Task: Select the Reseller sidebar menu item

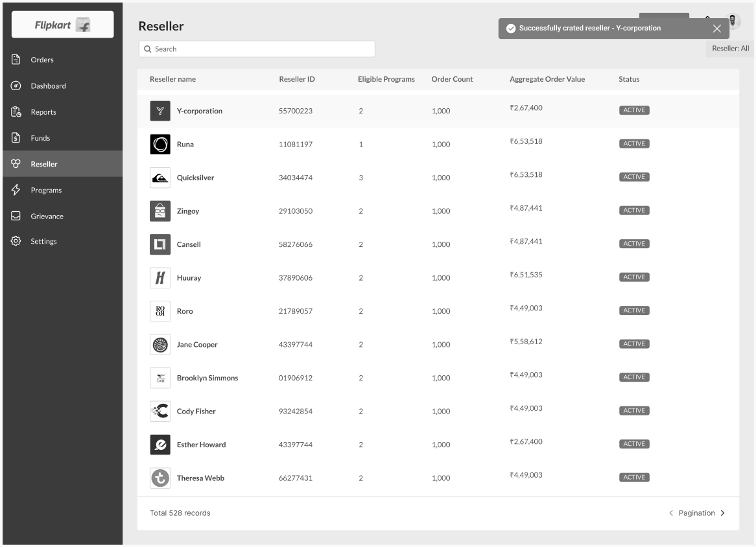Action: [x=63, y=164]
